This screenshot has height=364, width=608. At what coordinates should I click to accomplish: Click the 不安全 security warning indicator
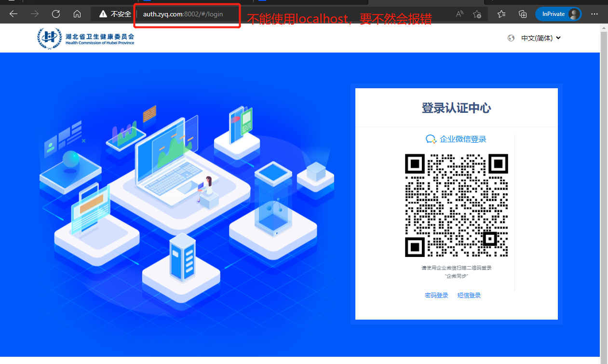click(x=115, y=14)
